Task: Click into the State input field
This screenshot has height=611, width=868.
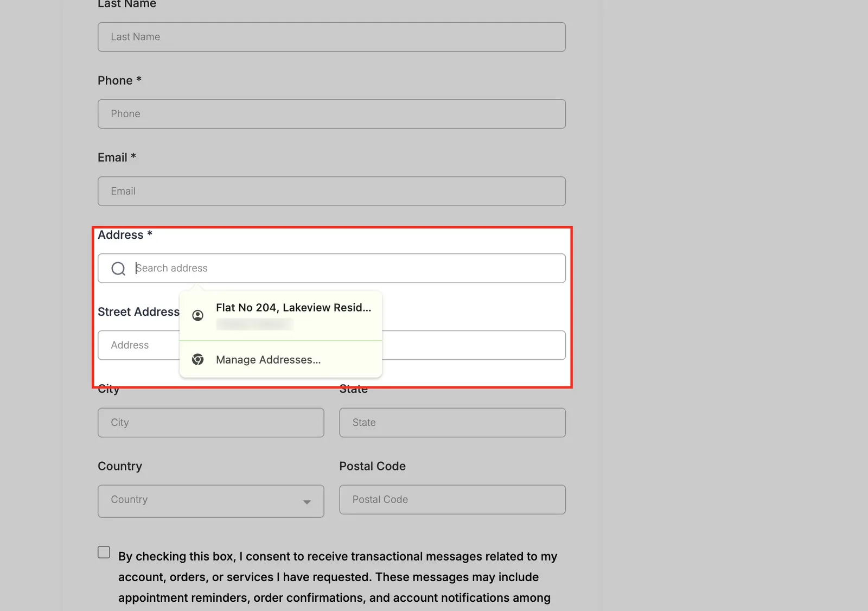Action: click(452, 423)
